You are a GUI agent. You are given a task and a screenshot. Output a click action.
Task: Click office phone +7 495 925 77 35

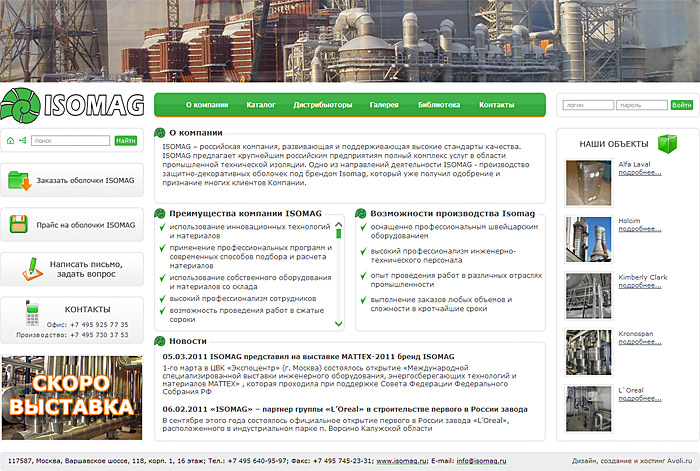point(99,325)
